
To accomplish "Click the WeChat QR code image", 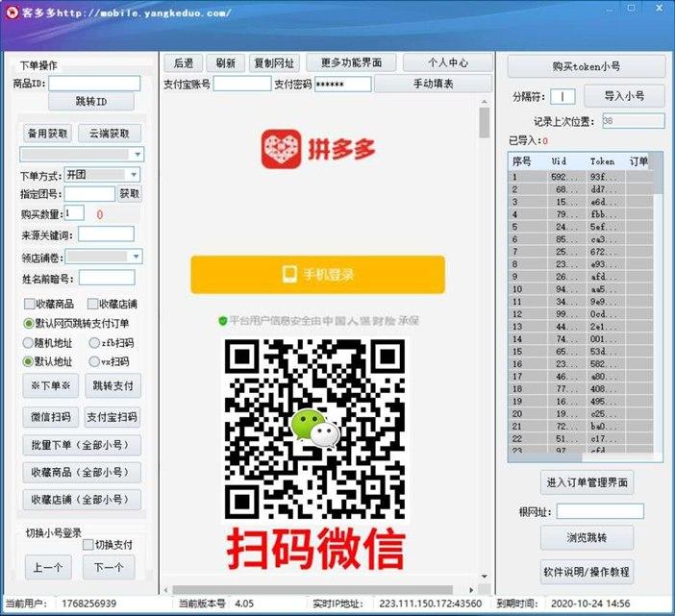I will 314,429.
